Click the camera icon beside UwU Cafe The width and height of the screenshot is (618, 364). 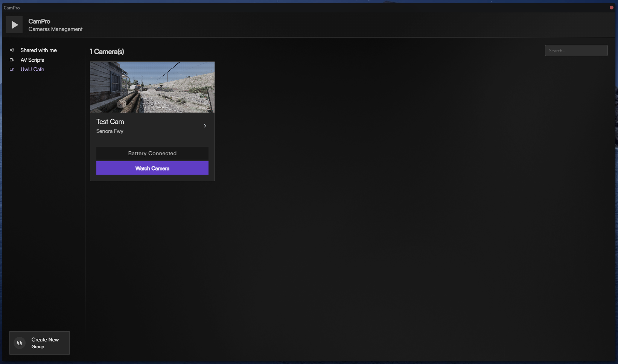tap(12, 69)
